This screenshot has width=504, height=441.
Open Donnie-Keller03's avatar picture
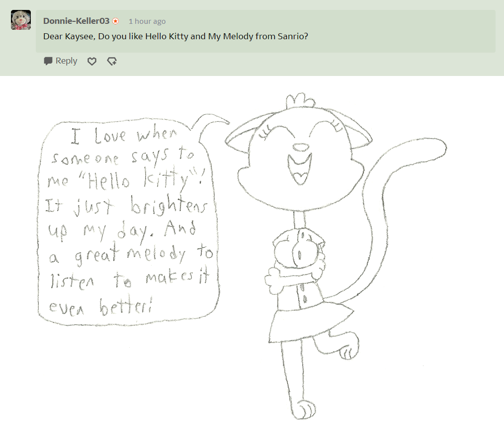click(21, 20)
